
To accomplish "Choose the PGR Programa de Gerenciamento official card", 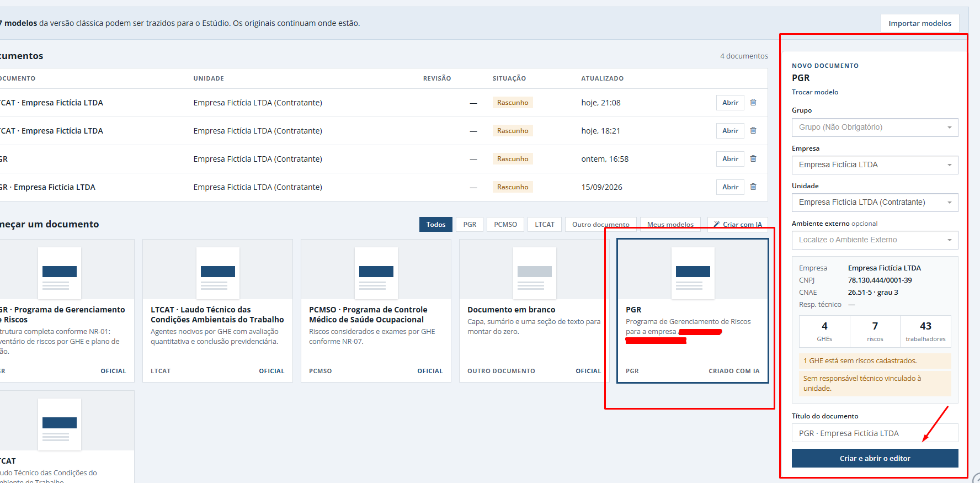I will (x=66, y=311).
